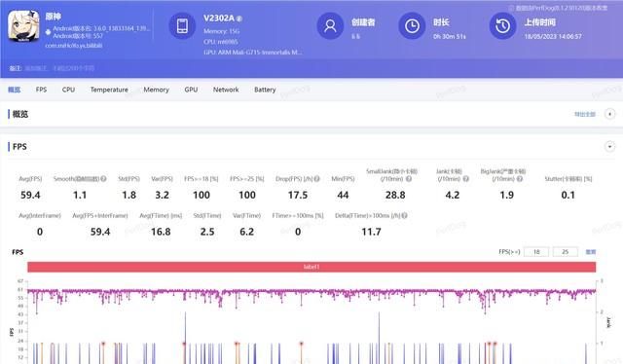Click the SmallJank value 28.8
Image resolution: width=623 pixels, height=364 pixels.
pyautogui.click(x=395, y=195)
